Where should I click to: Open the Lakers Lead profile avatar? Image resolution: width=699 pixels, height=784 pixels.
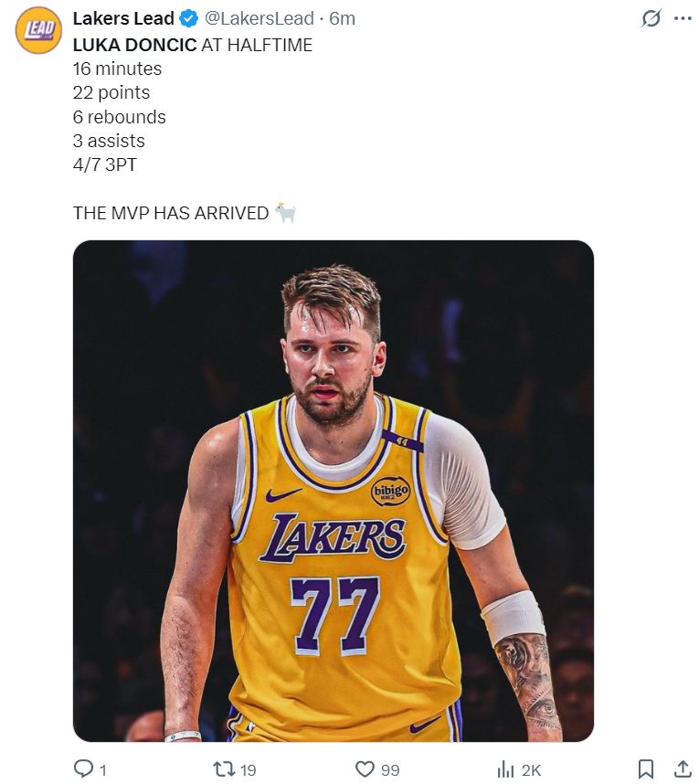click(38, 31)
